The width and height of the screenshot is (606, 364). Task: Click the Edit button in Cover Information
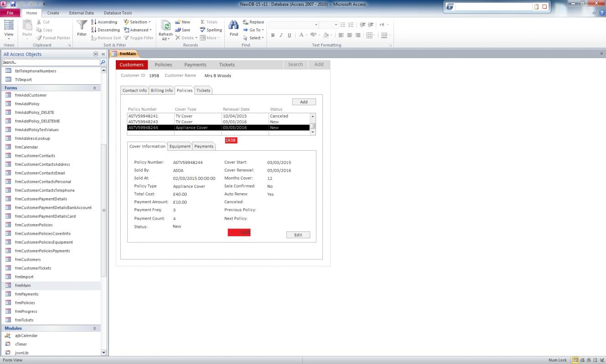pos(298,235)
